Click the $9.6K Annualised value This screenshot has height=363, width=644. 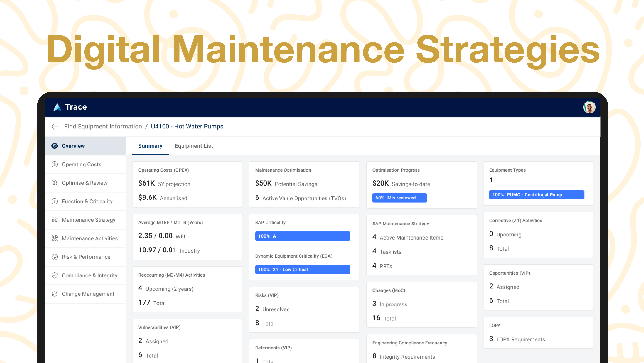pyautogui.click(x=163, y=198)
